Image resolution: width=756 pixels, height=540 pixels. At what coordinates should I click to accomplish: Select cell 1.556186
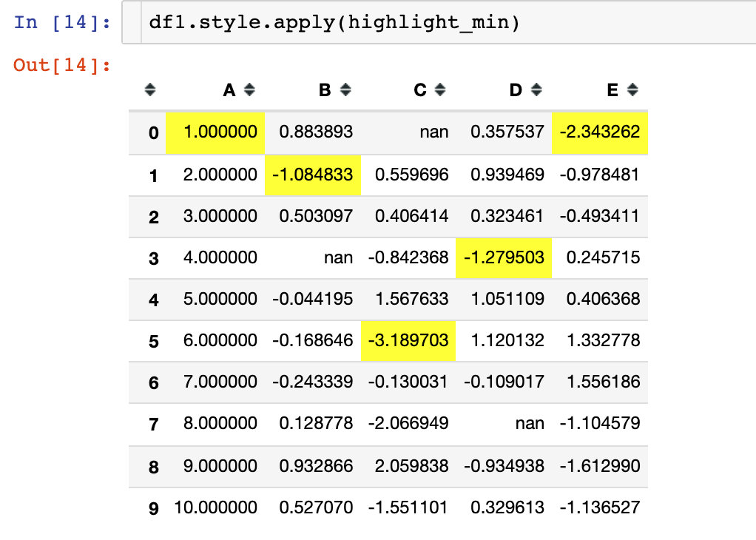(599, 382)
